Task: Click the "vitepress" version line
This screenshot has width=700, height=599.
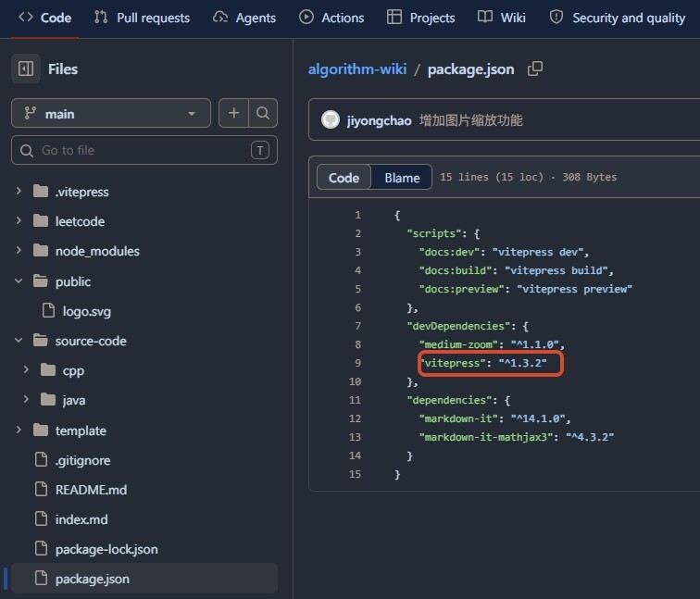Action: point(483,363)
